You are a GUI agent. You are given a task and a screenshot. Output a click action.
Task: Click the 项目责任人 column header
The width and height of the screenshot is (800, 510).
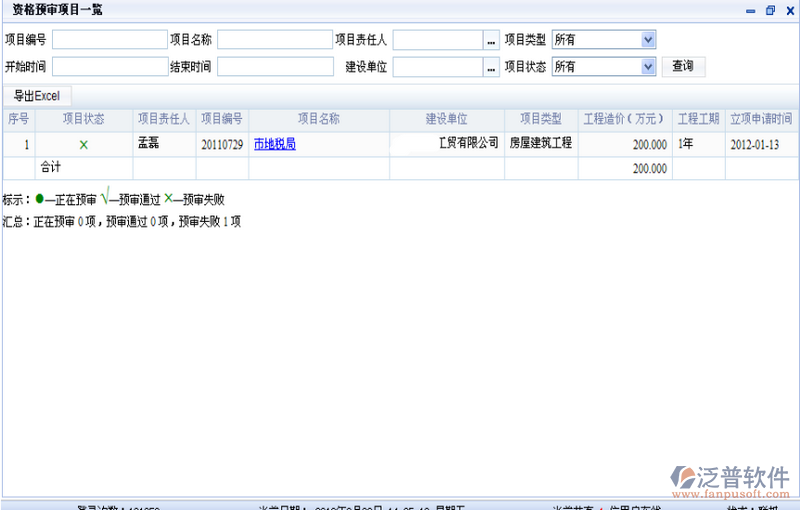(164, 119)
